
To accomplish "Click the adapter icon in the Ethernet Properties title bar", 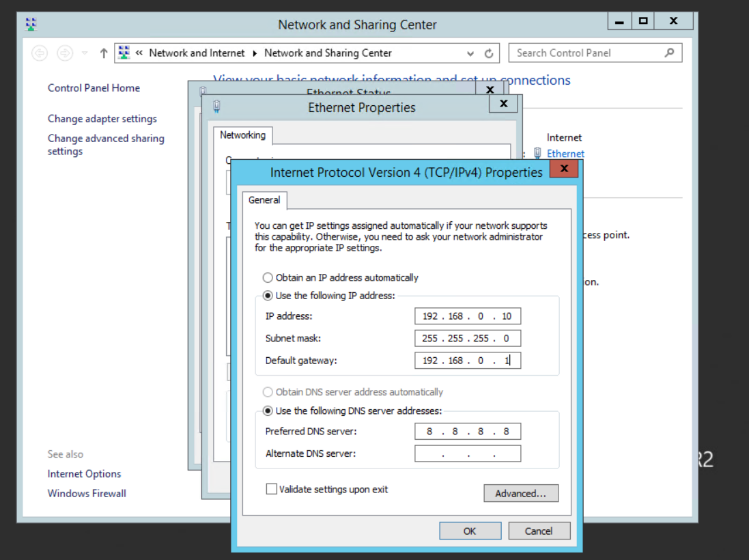I will click(x=216, y=107).
